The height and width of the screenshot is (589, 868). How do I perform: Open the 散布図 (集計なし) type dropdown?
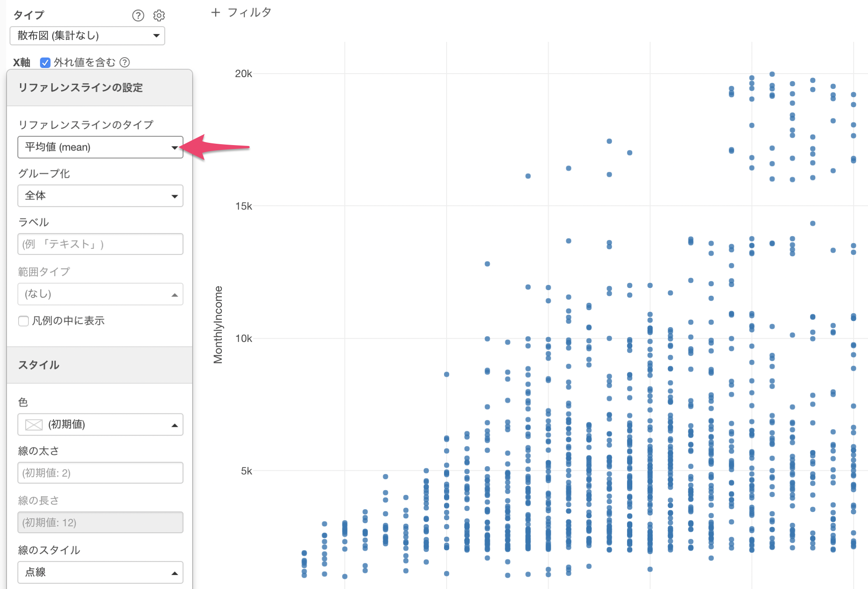(x=87, y=36)
